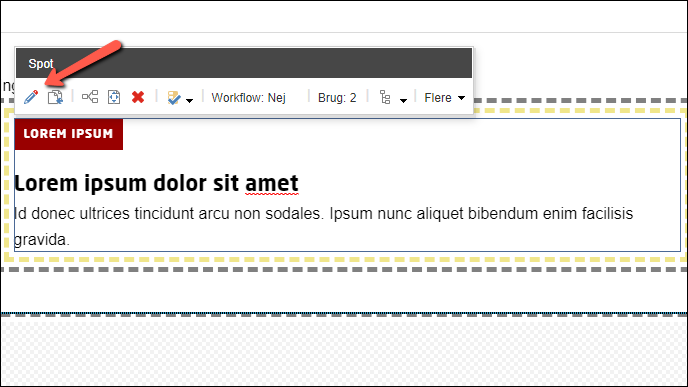Click the connected nodes icon
The image size is (688, 387).
pos(90,97)
